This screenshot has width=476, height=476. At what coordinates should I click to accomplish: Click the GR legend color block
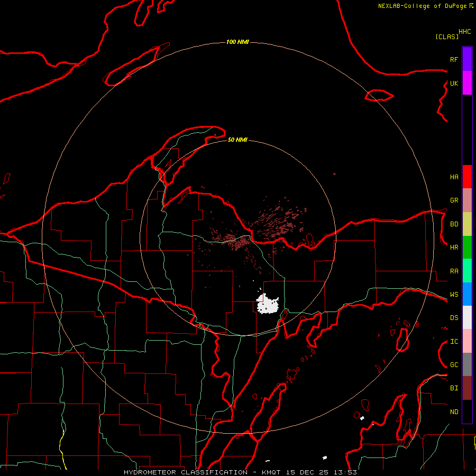467,200
